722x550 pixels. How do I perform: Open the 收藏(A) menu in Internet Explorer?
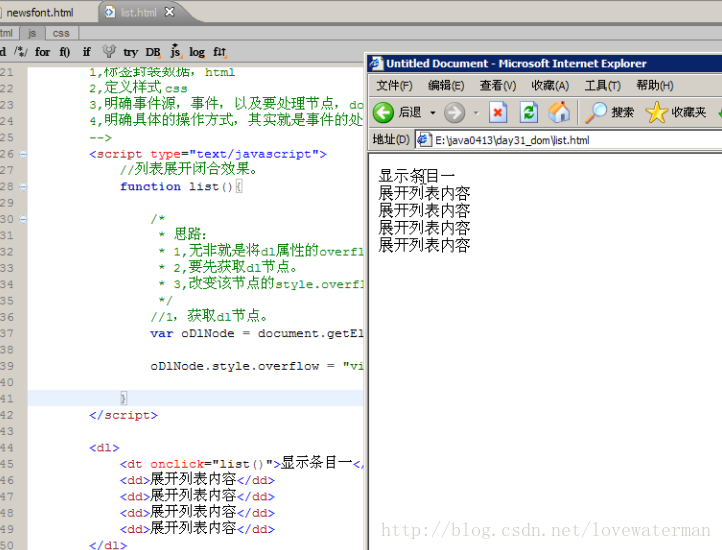coord(550,86)
